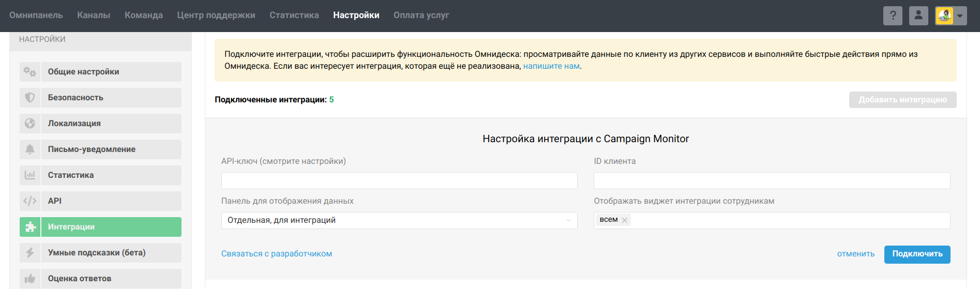Click the code brackets icon for API
This screenshot has height=289, width=980.
30,201
